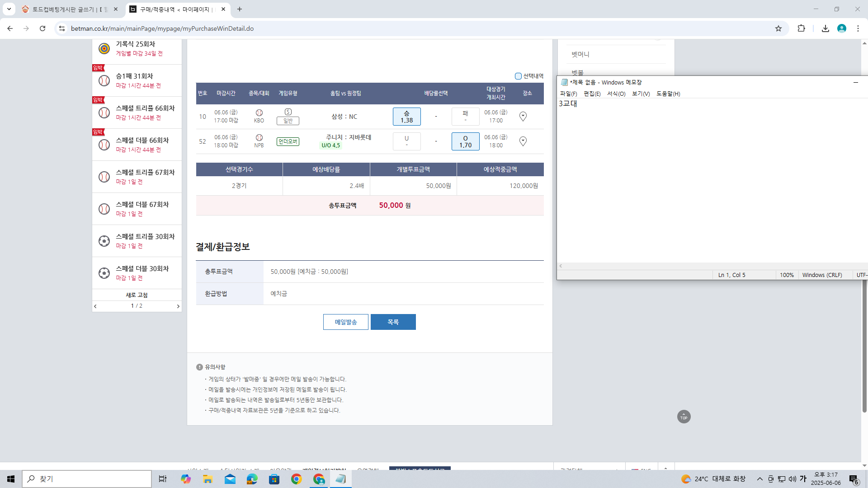This screenshot has width=868, height=488.
Task: Open Microsoft Store from taskbar
Action: point(274,479)
